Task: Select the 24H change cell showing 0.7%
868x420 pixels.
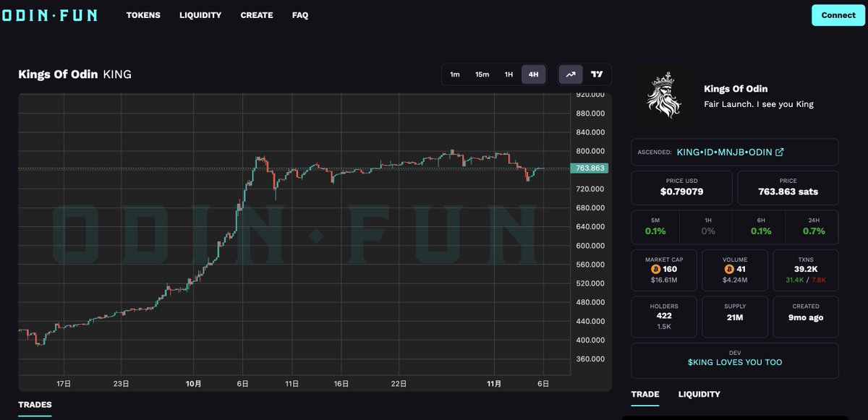Action: point(814,226)
